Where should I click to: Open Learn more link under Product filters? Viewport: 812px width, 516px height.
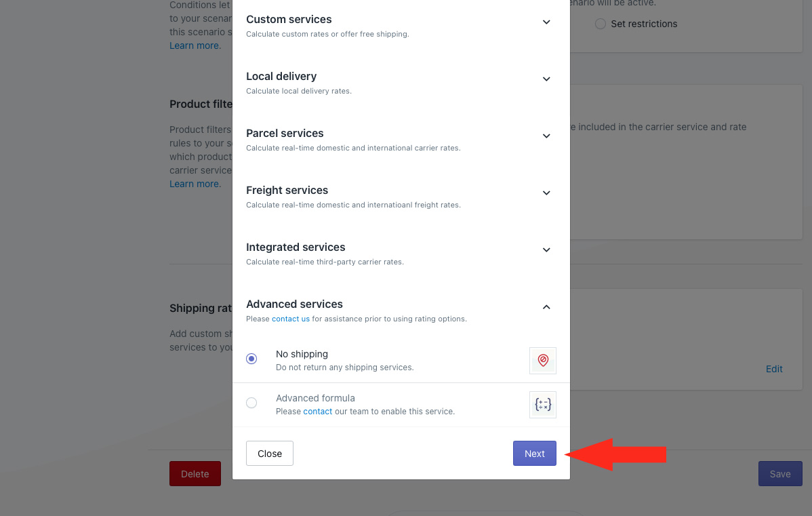(x=195, y=184)
